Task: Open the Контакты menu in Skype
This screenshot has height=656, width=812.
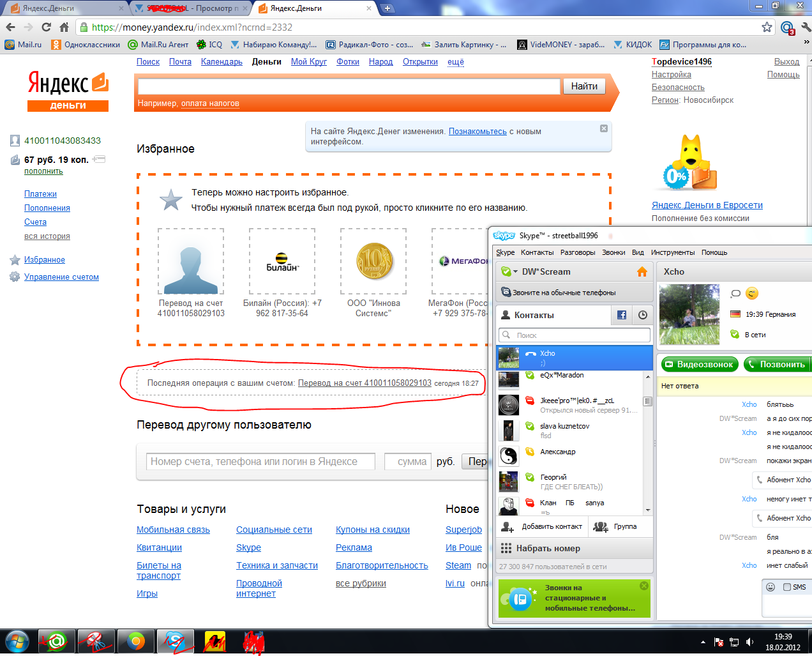Action: click(x=538, y=252)
